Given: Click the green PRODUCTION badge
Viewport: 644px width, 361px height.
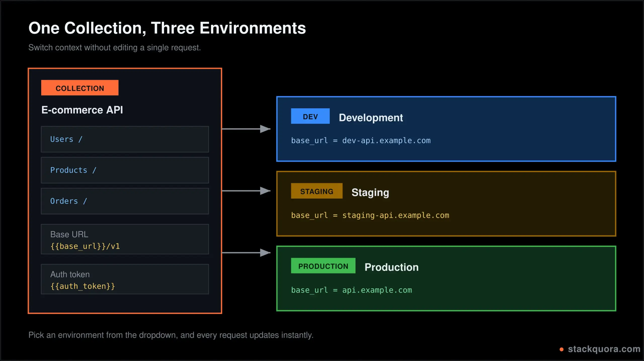Looking at the screenshot, I should click(x=323, y=266).
